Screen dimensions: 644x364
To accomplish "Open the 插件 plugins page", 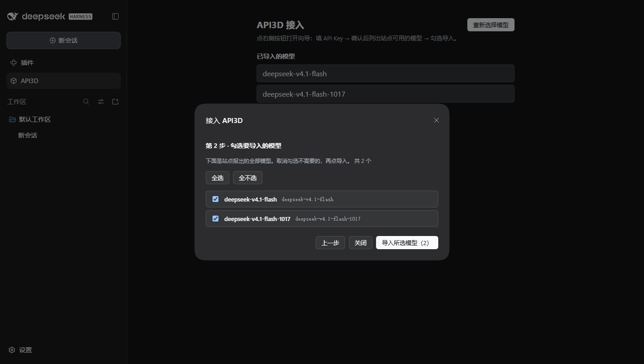I will point(64,63).
